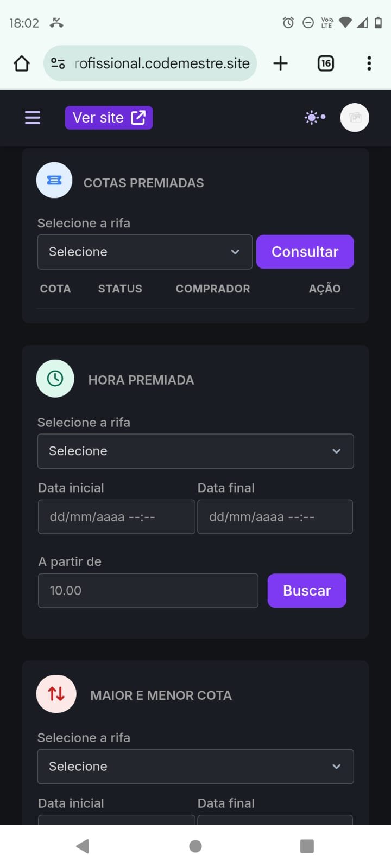Tap the browser home icon
This screenshot has width=391, height=868.
[22, 63]
